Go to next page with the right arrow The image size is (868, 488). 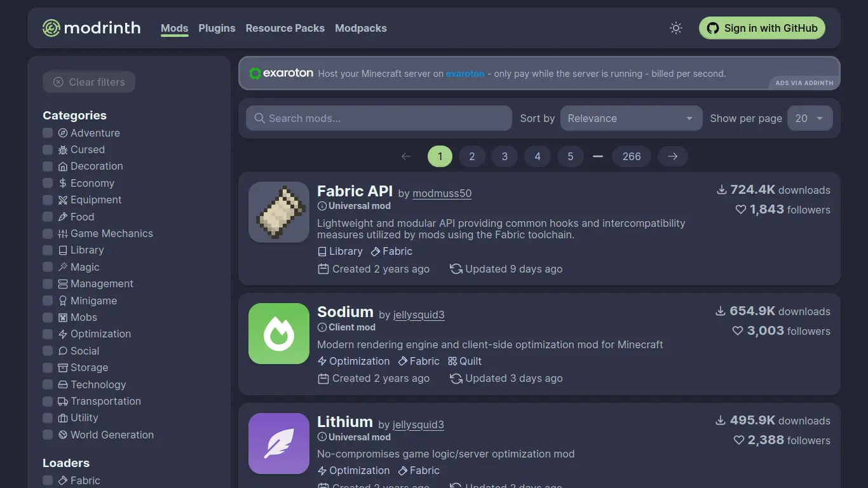coord(673,156)
